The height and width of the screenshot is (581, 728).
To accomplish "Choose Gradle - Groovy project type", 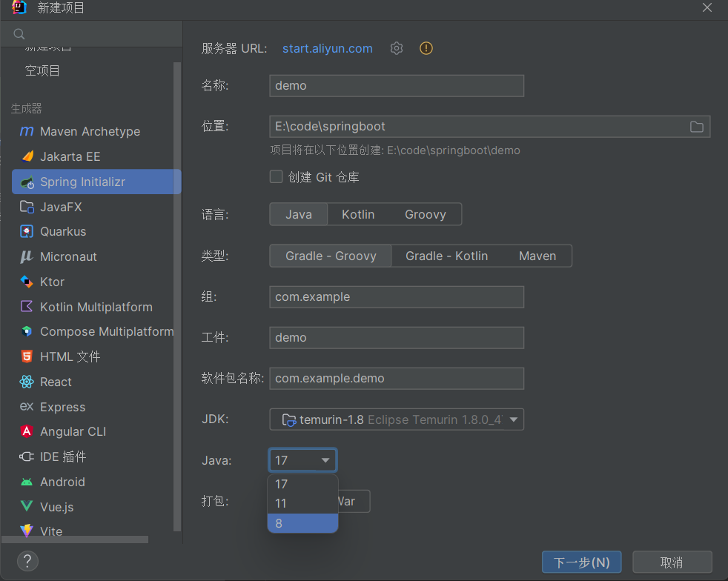I will pos(331,256).
